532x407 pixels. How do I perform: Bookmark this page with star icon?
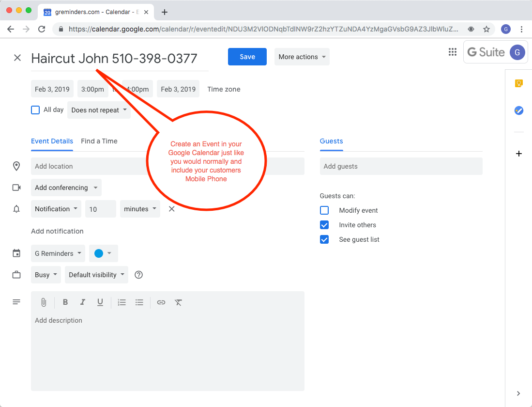coord(486,29)
